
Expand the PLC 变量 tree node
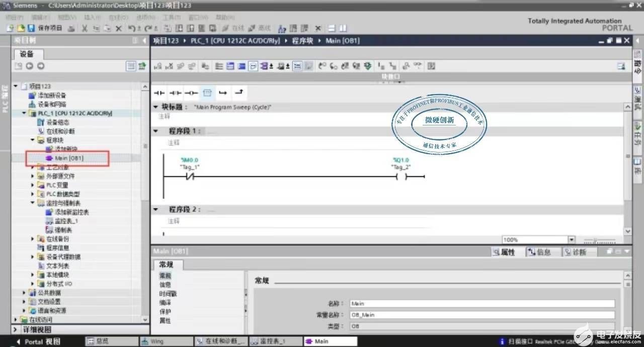pyautogui.click(x=33, y=185)
